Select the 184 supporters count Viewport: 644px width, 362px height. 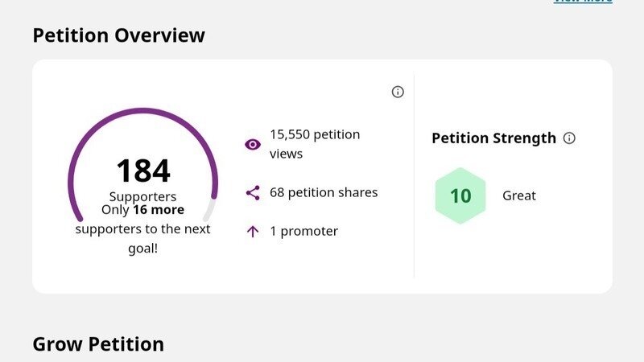click(x=143, y=171)
